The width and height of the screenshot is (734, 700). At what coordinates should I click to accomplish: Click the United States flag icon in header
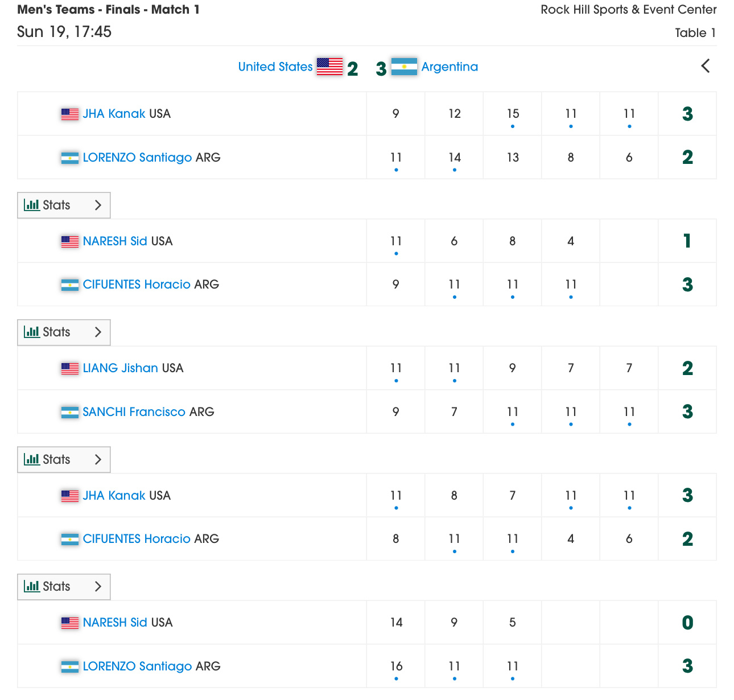tap(330, 67)
